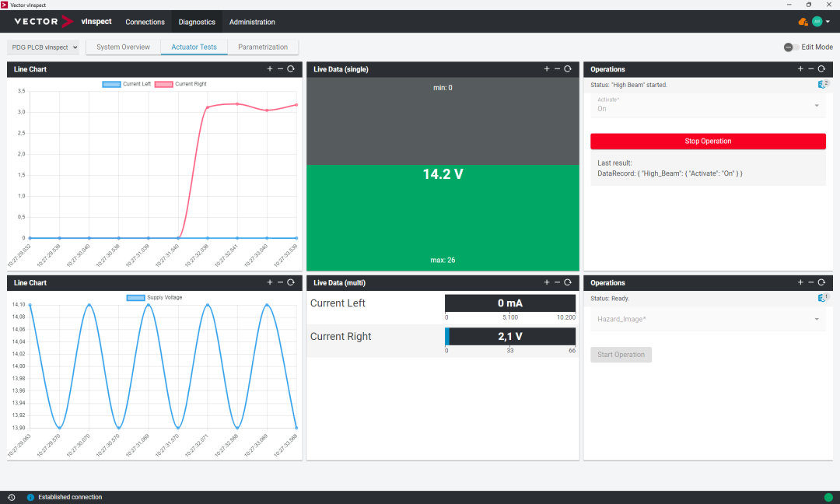Click the Current Right gauge bar
Image resolution: width=840 pixels, height=504 pixels.
[x=510, y=337]
